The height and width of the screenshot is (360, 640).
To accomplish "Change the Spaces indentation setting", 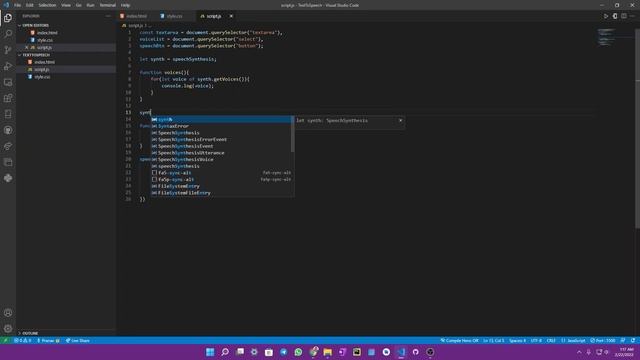I will tap(517, 340).
